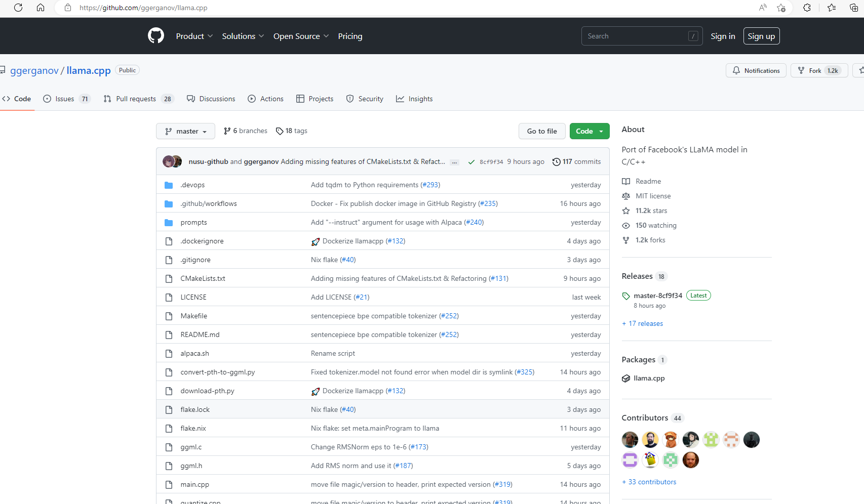Viewport: 864px width, 504px height.
Task: Expand the green Code dropdown
Action: (x=589, y=131)
